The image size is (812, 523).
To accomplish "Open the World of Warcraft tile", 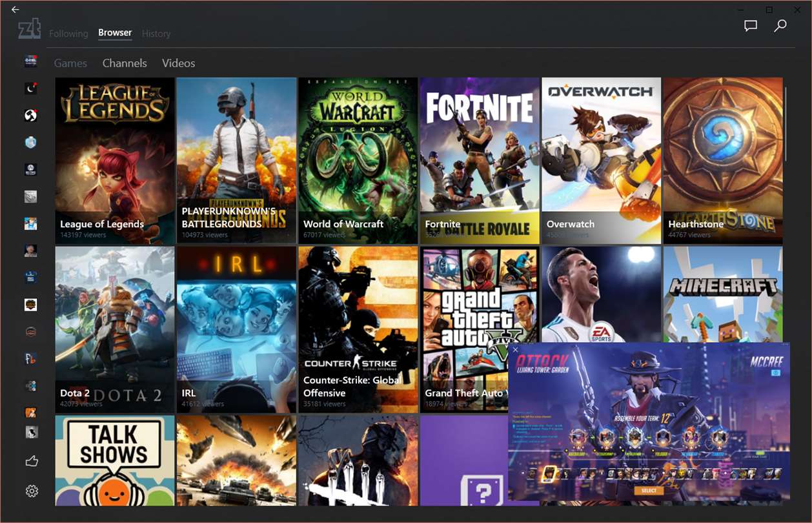I will click(358, 161).
